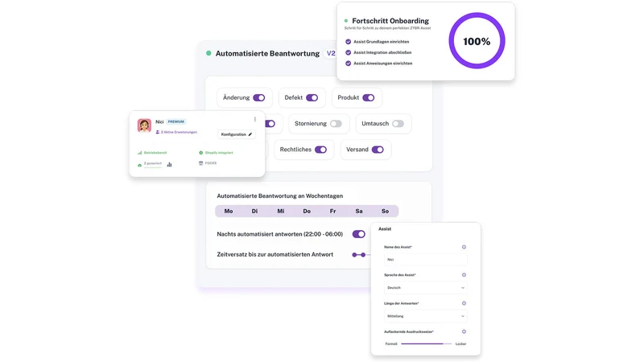Adjust the Zeitversatz delay slider handle
The width and height of the screenshot is (644, 362).
[363, 255]
